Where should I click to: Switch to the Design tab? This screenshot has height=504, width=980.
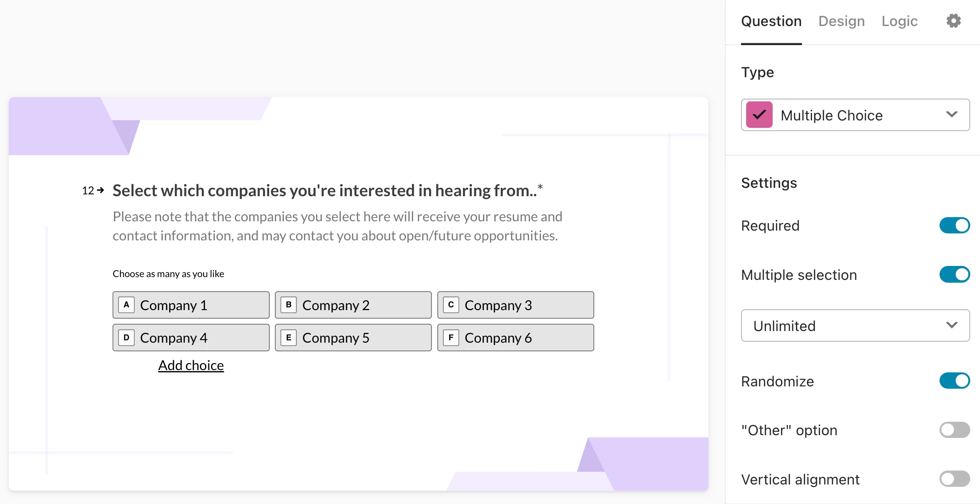point(841,21)
